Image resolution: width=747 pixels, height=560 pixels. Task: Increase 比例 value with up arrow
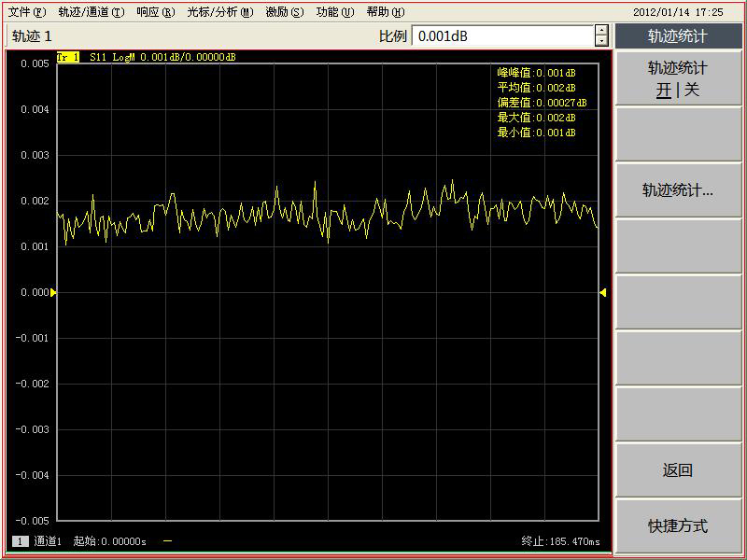point(601,31)
